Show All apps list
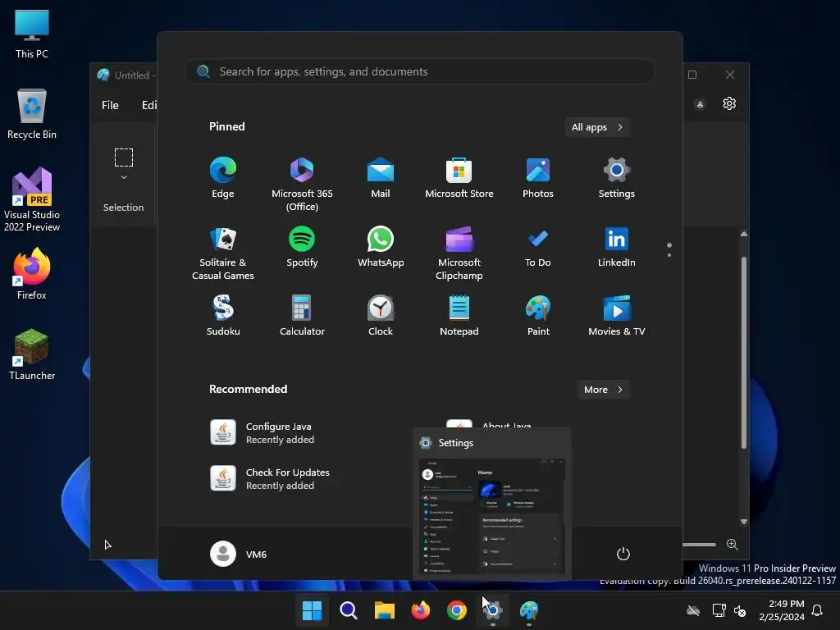 tap(597, 127)
